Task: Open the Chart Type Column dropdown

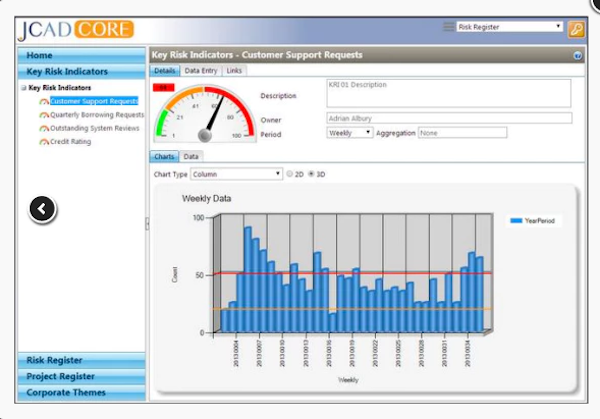Action: 236,174
